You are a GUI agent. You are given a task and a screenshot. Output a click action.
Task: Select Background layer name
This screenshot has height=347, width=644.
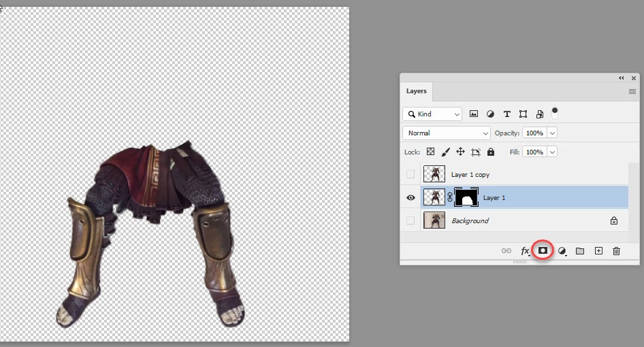pos(470,220)
